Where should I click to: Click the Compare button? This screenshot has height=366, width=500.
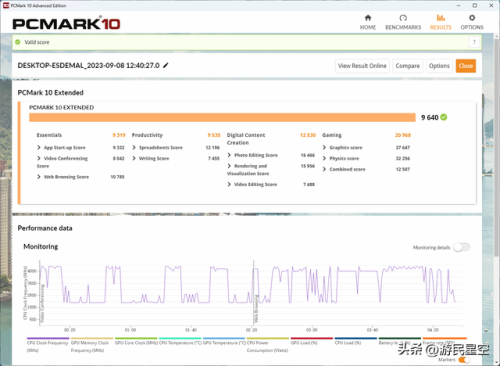pos(408,66)
